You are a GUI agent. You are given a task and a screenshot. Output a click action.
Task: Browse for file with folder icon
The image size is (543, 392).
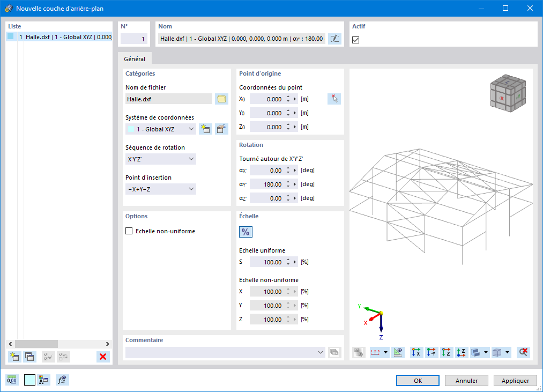point(221,99)
